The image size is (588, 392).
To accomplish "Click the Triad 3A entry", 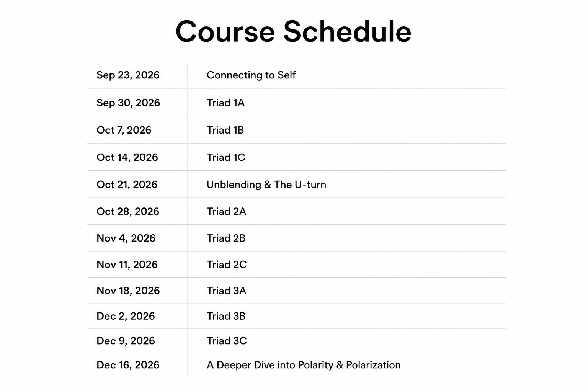I will point(226,291).
